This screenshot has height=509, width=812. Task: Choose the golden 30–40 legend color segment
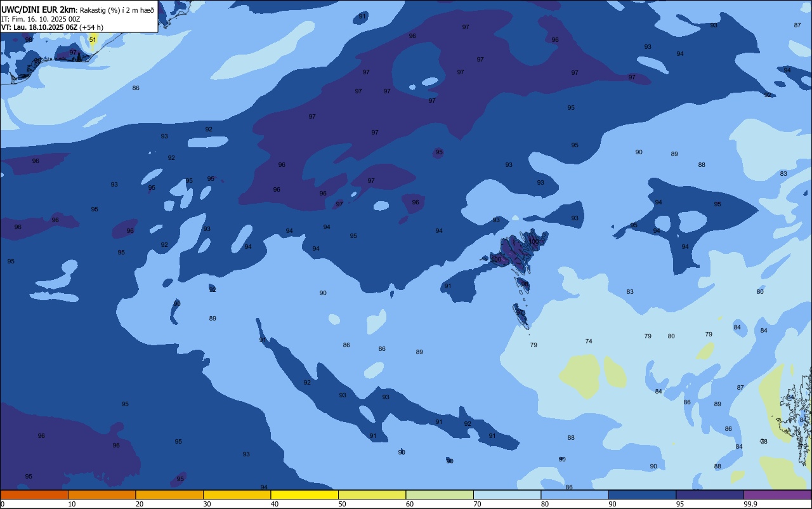[237, 494]
